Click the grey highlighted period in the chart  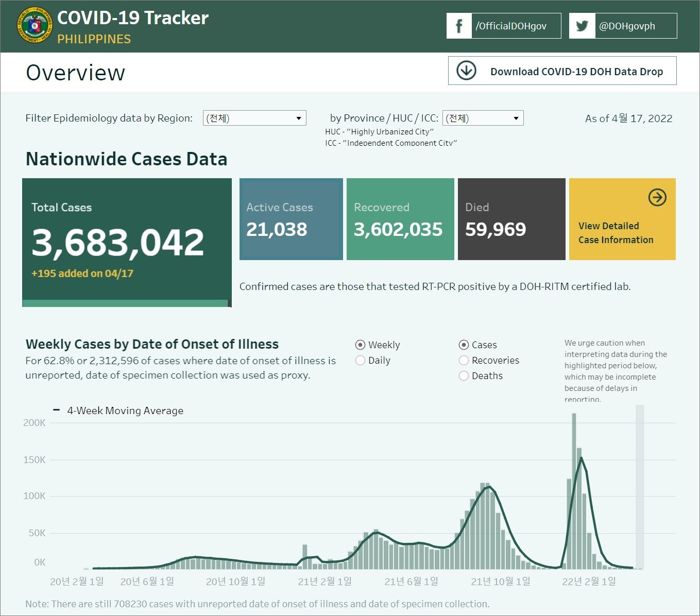click(x=640, y=487)
